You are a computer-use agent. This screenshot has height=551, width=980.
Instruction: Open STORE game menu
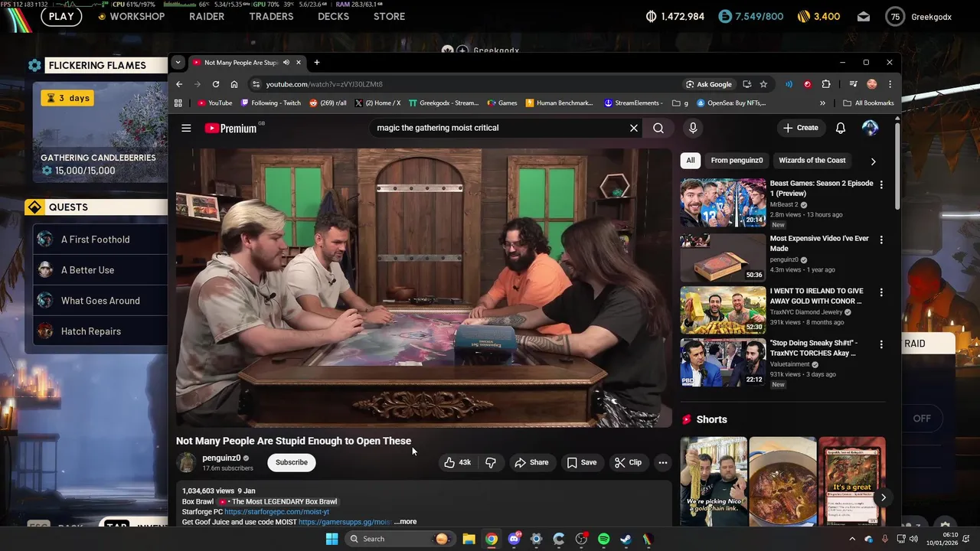click(389, 16)
